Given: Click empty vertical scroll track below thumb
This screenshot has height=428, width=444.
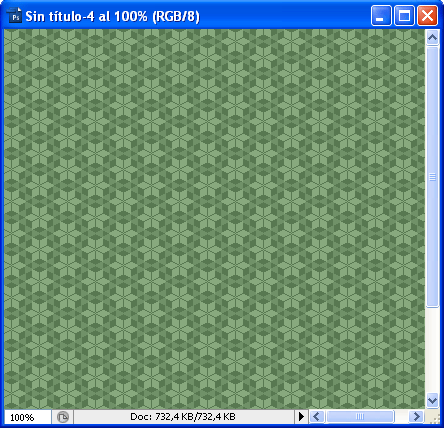Looking at the screenshot, I should (432, 350).
